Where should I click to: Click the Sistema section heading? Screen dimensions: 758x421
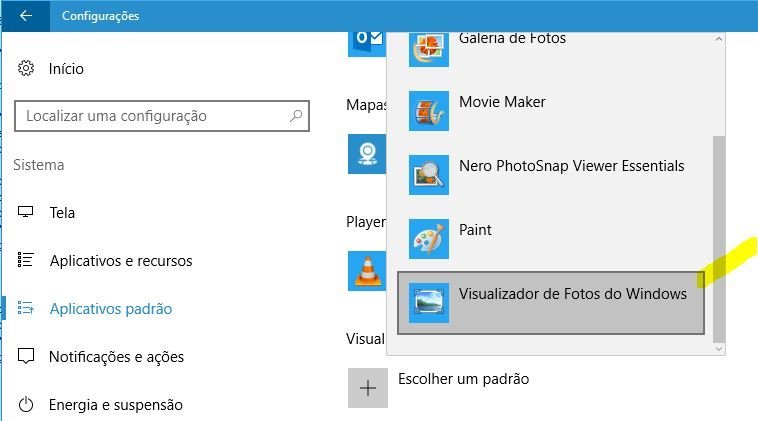[39, 165]
